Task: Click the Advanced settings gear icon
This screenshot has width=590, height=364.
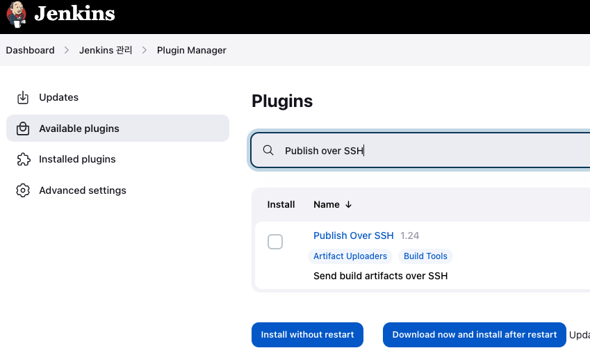Action: pos(23,190)
